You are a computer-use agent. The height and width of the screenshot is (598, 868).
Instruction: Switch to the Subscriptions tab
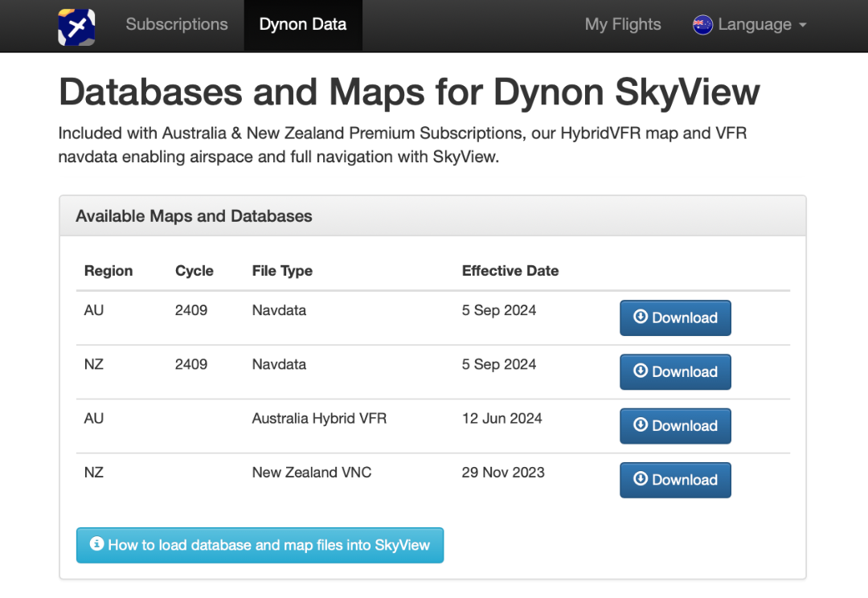(x=176, y=25)
